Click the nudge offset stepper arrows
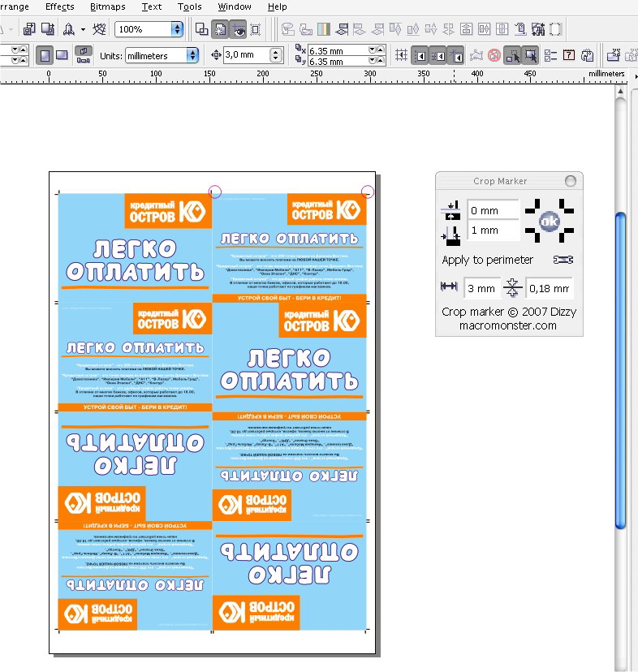 [x=277, y=55]
